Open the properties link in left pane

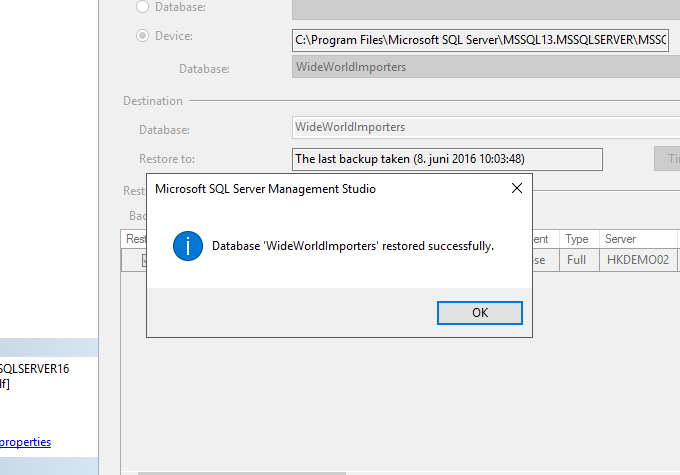[x=25, y=442]
